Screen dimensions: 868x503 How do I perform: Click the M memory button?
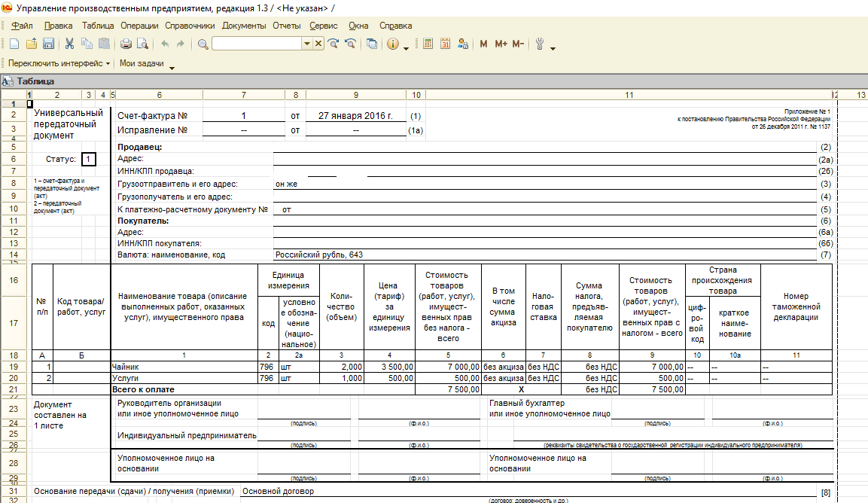(484, 44)
